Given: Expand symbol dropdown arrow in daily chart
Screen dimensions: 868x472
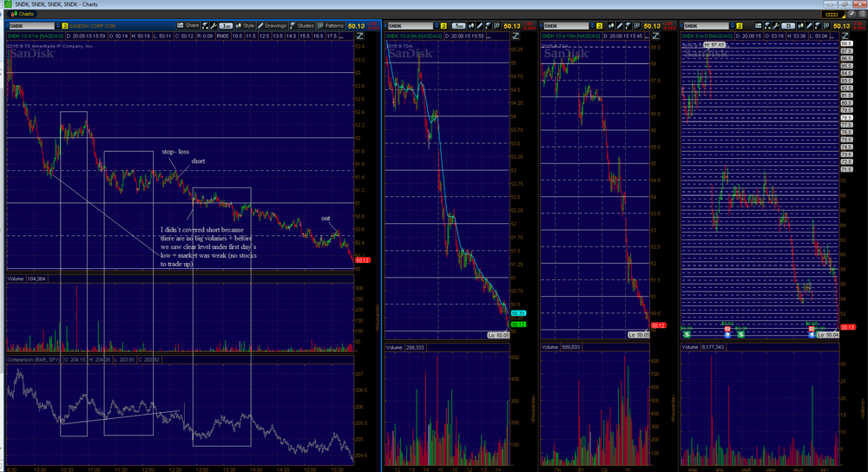Looking at the screenshot, I should tap(733, 26).
